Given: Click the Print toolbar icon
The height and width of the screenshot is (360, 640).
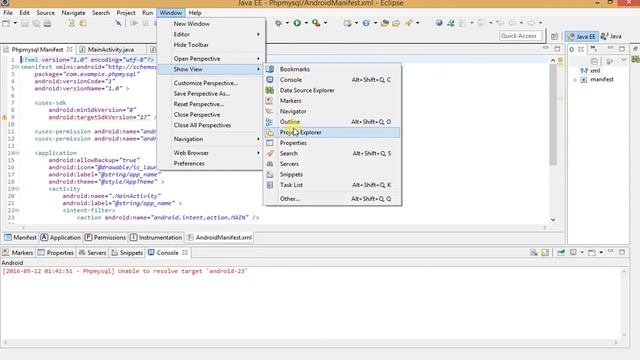Looking at the screenshot, I should 47,23.
